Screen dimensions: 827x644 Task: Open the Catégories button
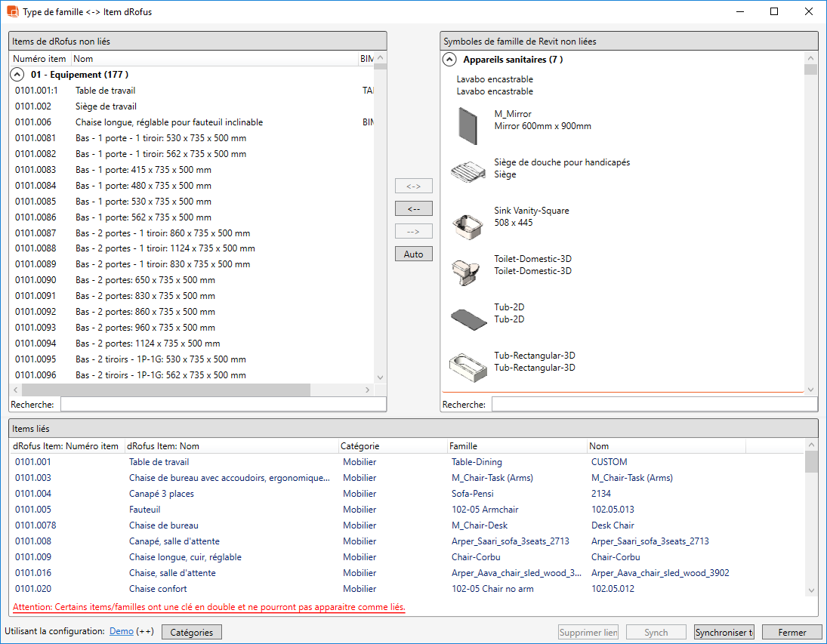click(192, 632)
